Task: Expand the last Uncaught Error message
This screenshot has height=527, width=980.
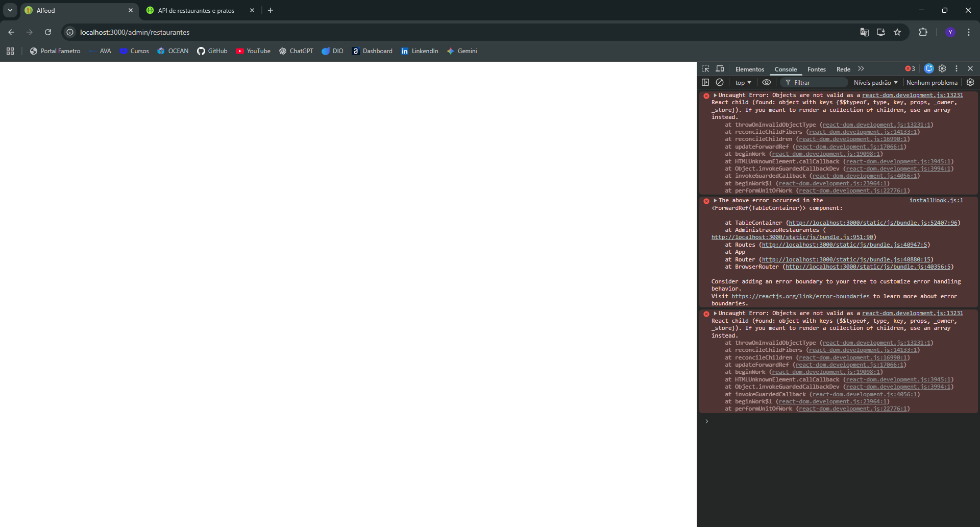Action: pos(716,314)
